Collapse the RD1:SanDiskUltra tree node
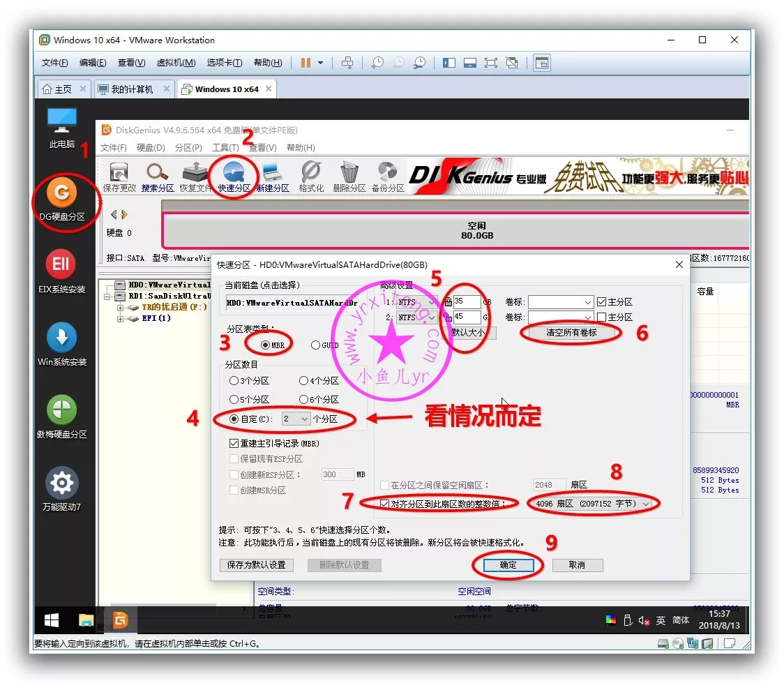Viewport: 784px width, 683px height. [107, 297]
